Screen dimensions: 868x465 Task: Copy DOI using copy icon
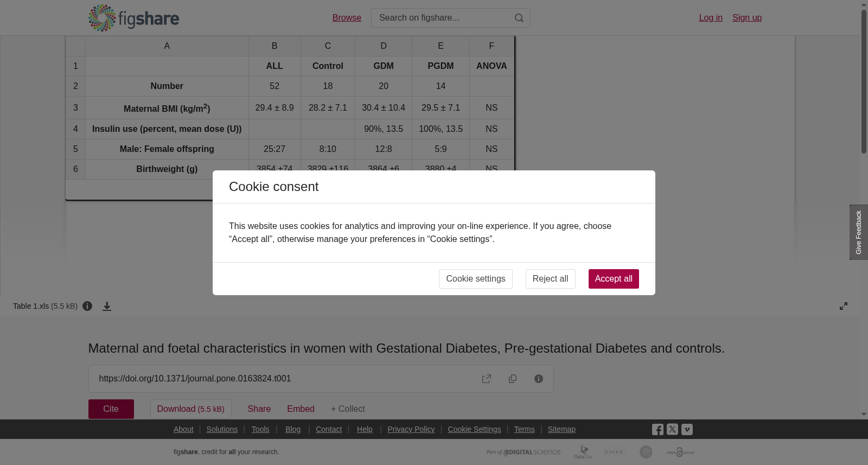tap(513, 379)
